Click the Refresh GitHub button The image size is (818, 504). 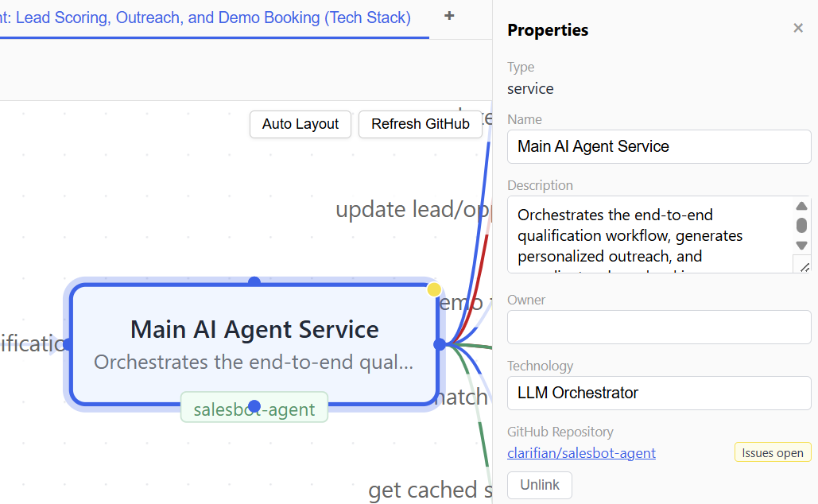coord(420,124)
